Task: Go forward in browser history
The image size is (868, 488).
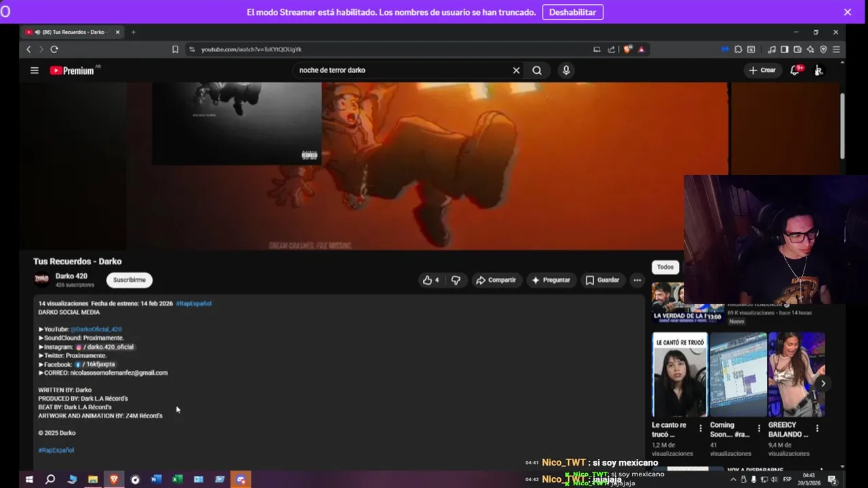Action: click(41, 49)
